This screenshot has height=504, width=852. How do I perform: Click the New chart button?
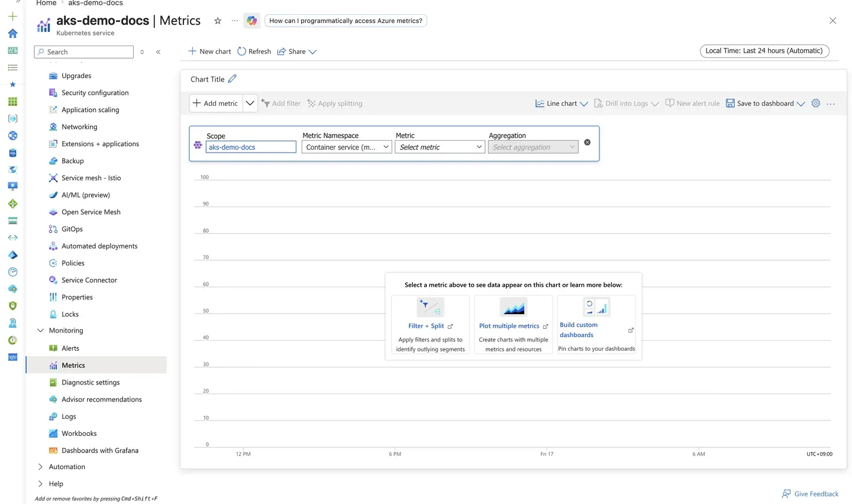[209, 51]
